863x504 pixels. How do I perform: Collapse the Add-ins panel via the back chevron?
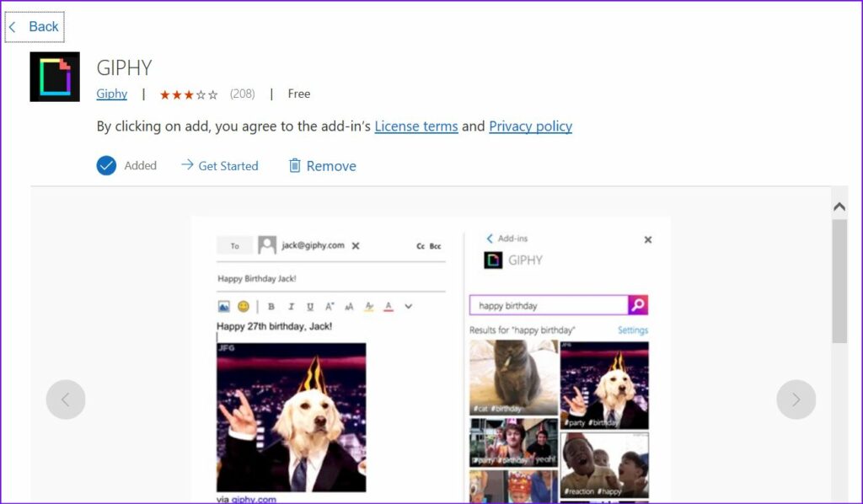pos(490,239)
